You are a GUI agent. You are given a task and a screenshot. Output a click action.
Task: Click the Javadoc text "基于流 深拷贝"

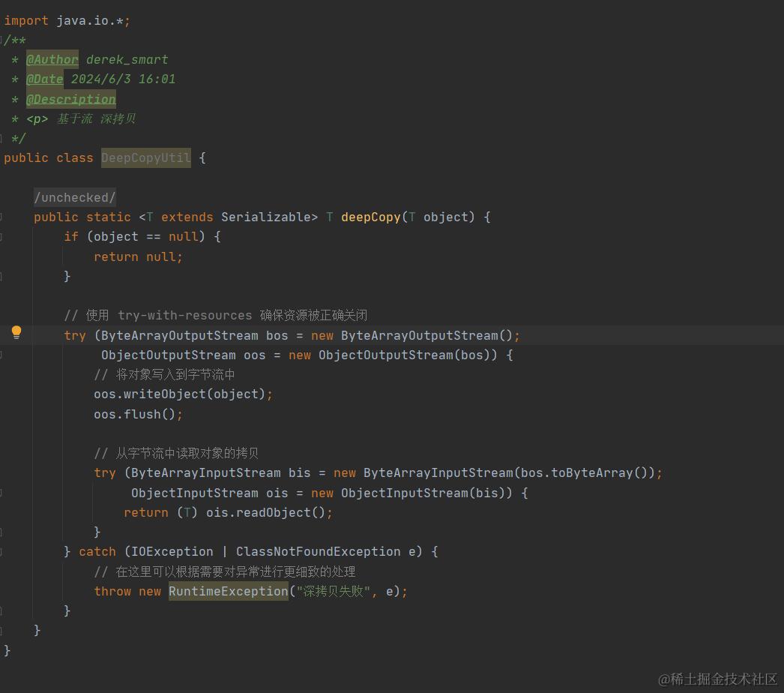[x=96, y=118]
